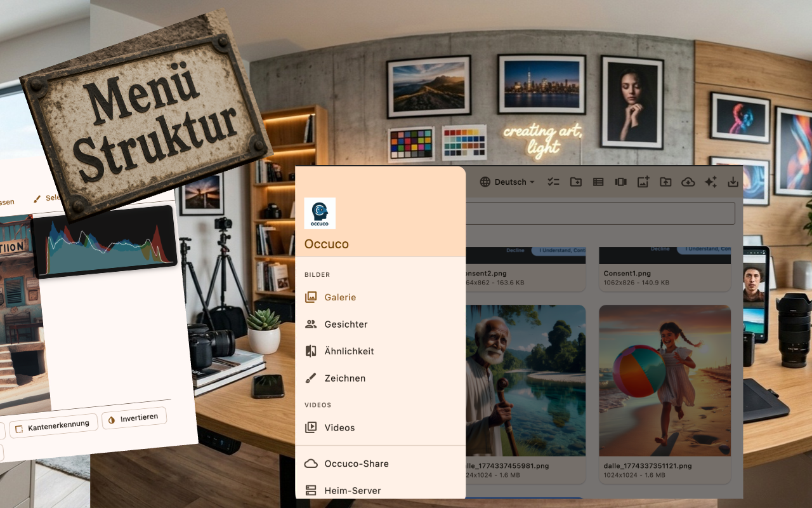Open Heim-Server in the navigation drawer
The height and width of the screenshot is (508, 812).
[x=381, y=490]
